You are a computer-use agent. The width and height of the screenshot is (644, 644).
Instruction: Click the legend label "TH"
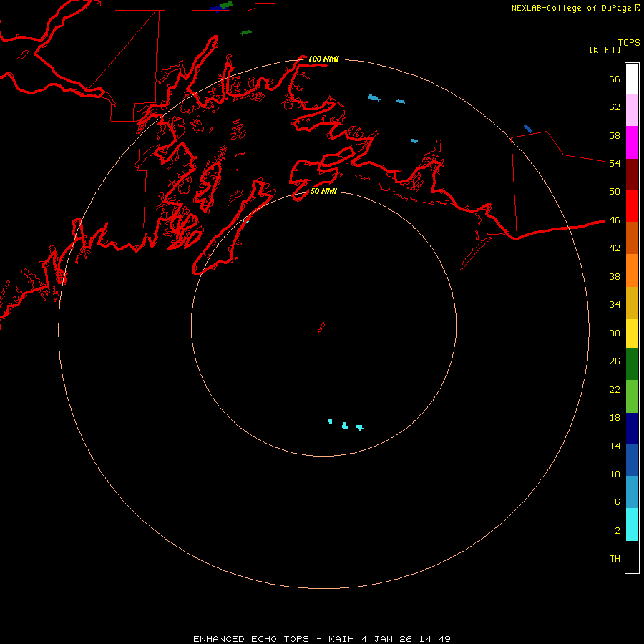point(615,559)
